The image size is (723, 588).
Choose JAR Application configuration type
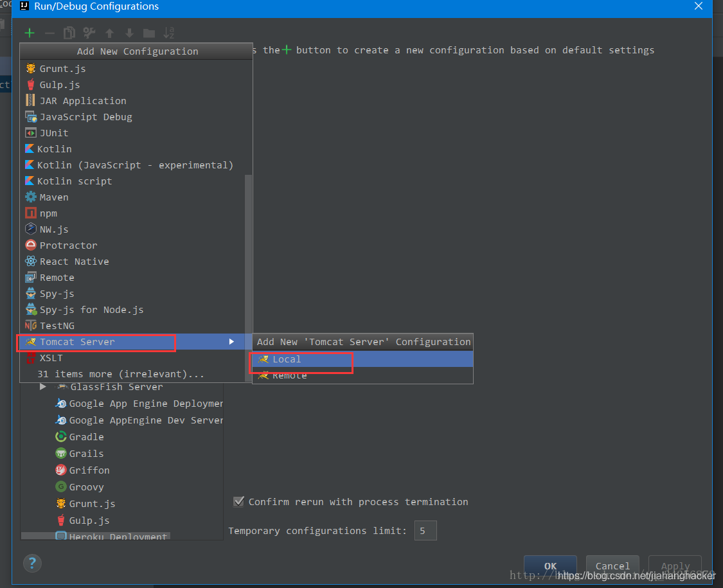[x=136, y=100]
